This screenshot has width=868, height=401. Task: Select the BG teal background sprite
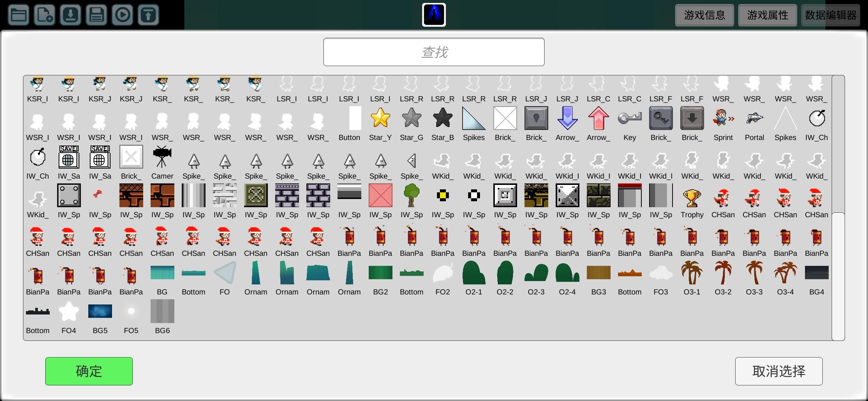pyautogui.click(x=162, y=273)
